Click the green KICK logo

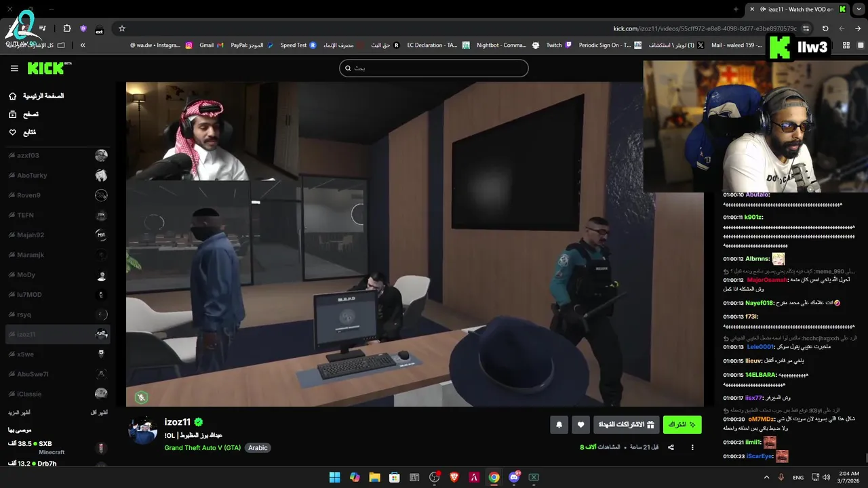[49, 68]
